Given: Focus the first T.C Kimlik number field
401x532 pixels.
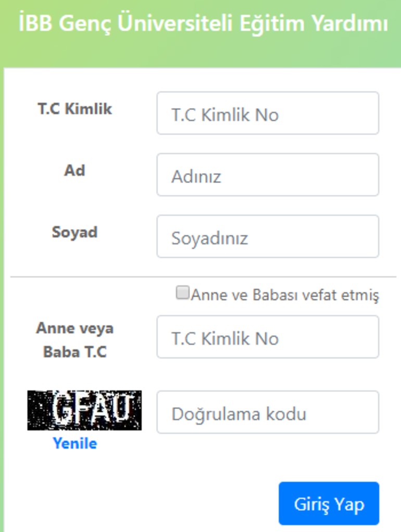Looking at the screenshot, I should 267,113.
